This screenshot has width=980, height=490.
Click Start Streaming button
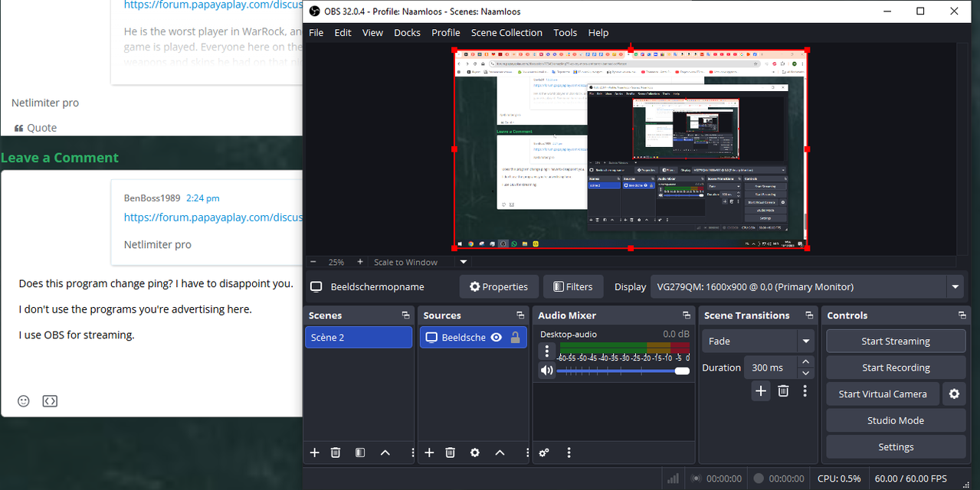pos(896,341)
